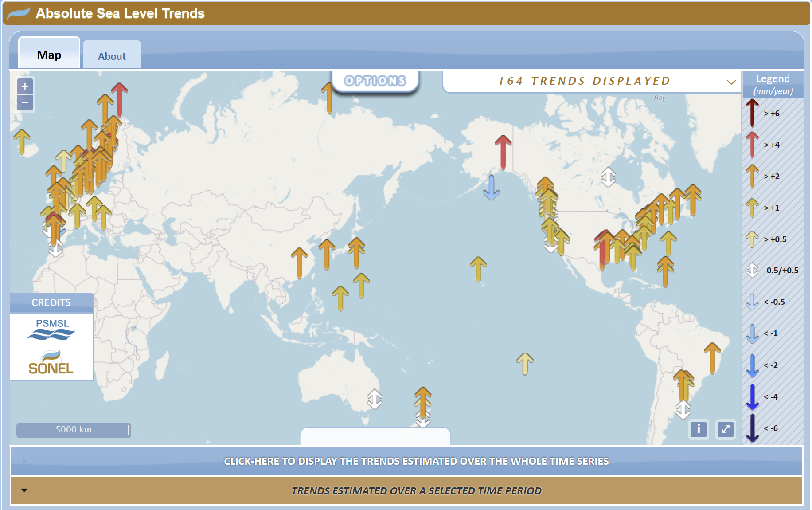The width and height of the screenshot is (812, 510).
Task: Select the blue downward arrow near Aleutians
Action: (491, 187)
